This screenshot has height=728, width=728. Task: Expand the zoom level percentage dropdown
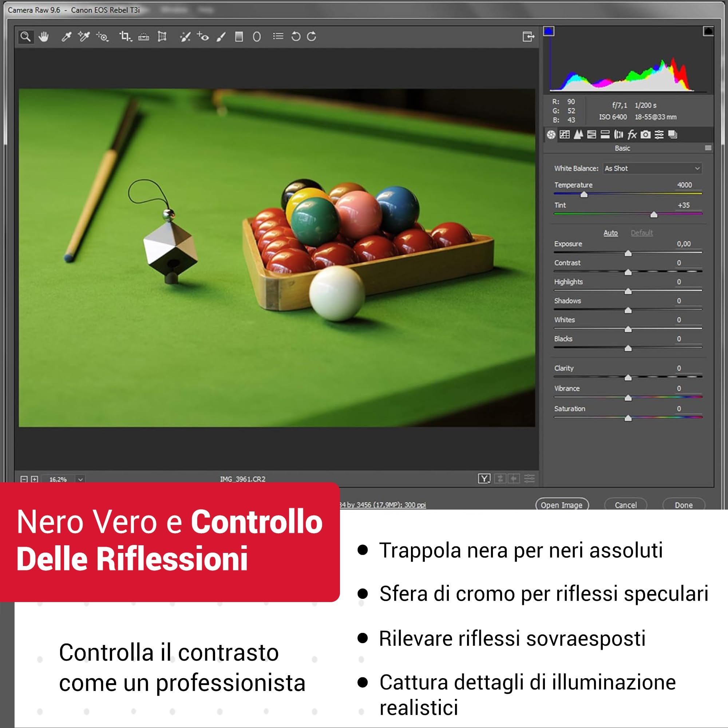[x=80, y=479]
